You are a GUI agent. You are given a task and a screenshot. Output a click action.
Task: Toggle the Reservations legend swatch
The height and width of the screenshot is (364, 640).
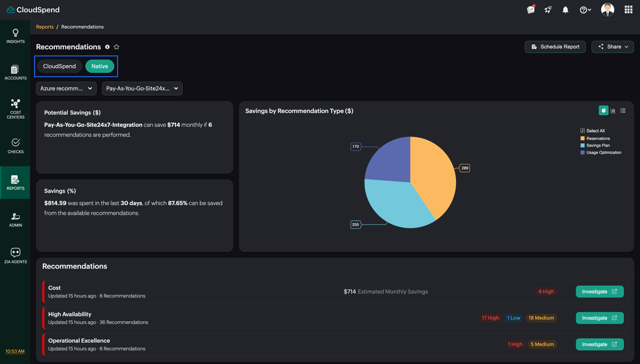(583, 138)
